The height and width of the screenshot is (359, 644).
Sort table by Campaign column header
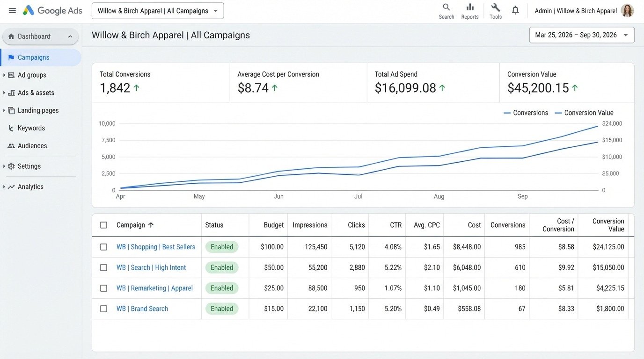135,225
